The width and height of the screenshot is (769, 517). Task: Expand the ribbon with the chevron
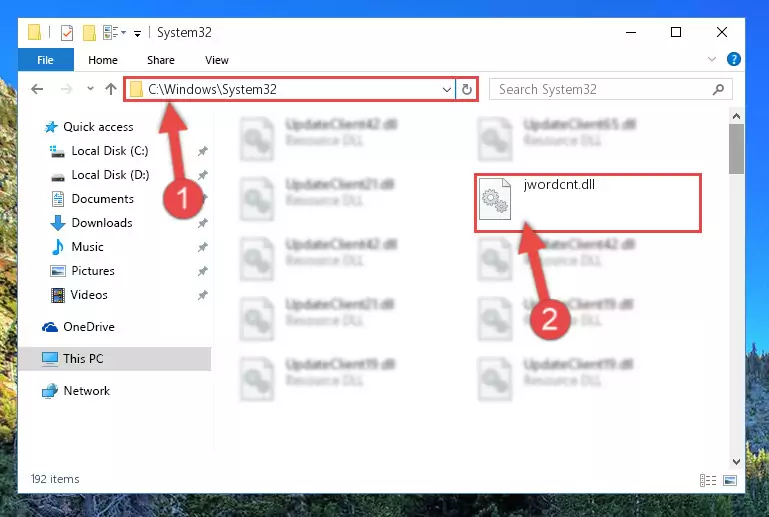point(712,59)
